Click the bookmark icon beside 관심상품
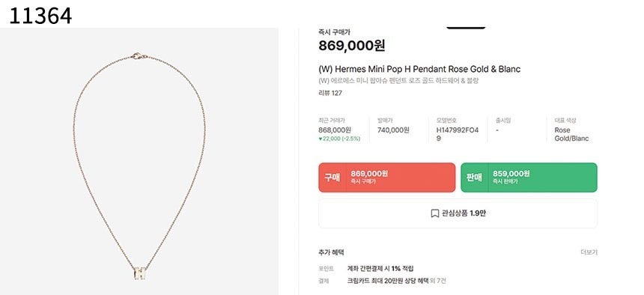The width and height of the screenshot is (644, 295). [434, 213]
